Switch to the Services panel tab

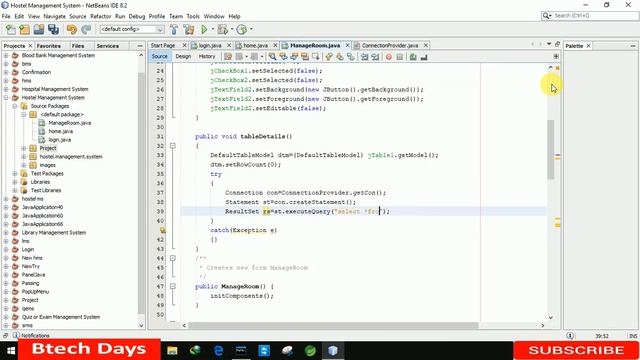(x=108, y=46)
